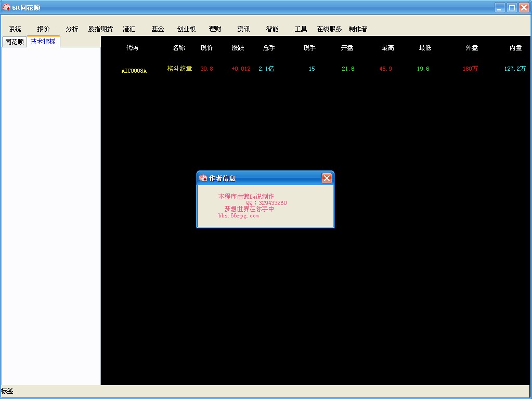This screenshot has height=399, width=532.
Task: Close the 作者信息 dialog
Action: tap(327, 178)
